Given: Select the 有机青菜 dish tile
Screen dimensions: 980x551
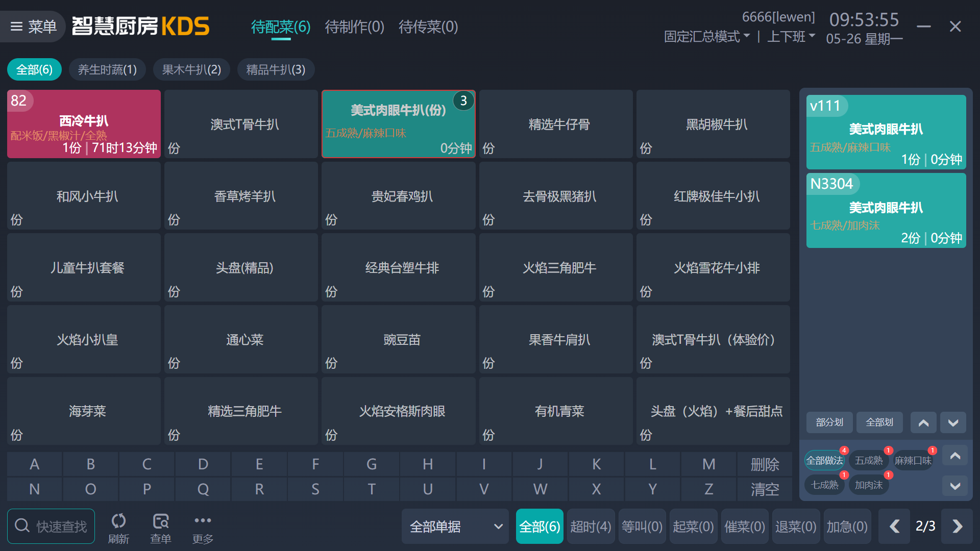Looking at the screenshot, I should pos(556,411).
